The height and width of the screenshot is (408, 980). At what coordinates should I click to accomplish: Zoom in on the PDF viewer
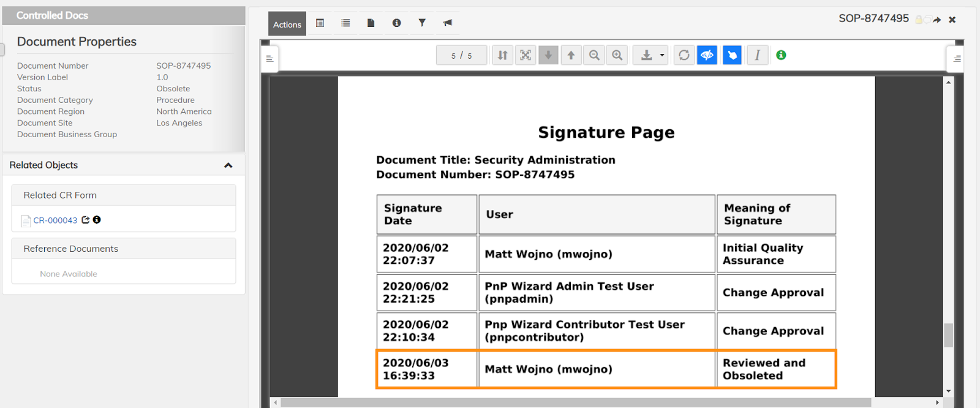coord(617,55)
